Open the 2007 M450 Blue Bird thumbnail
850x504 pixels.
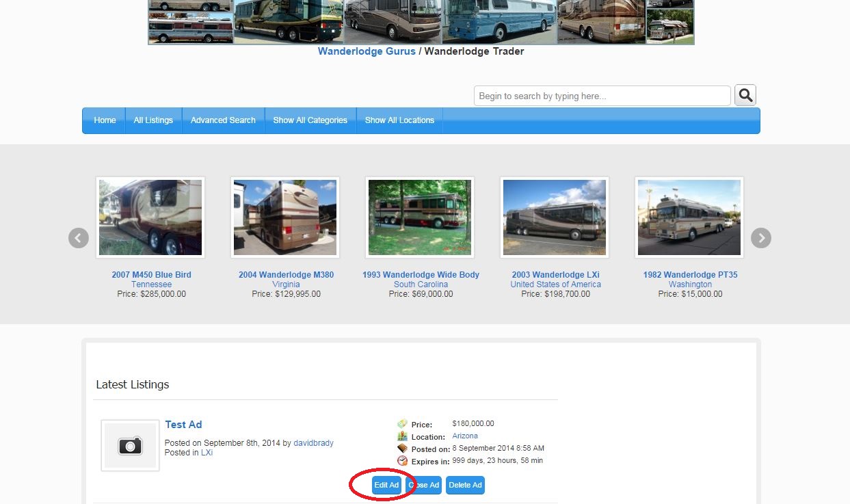(x=150, y=217)
